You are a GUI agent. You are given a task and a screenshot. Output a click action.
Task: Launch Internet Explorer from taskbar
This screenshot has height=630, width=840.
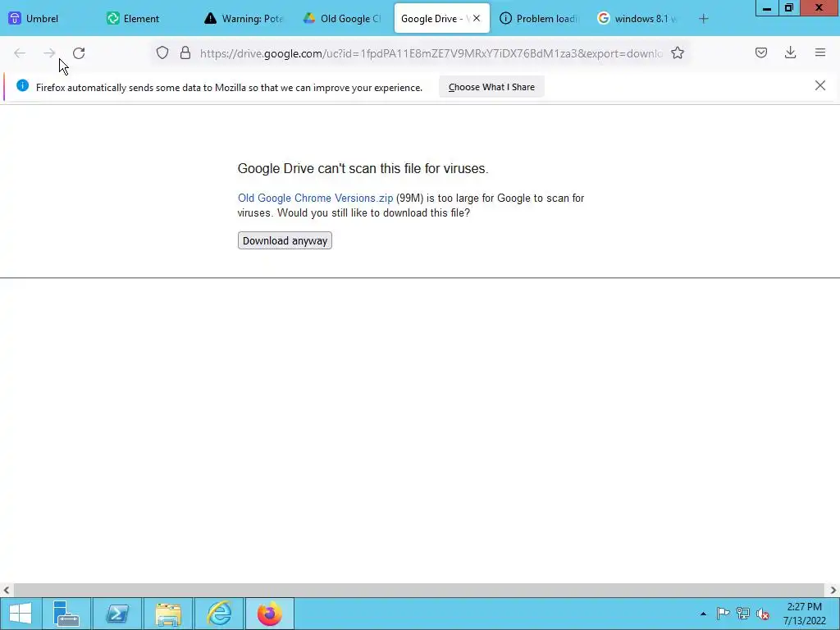(219, 614)
